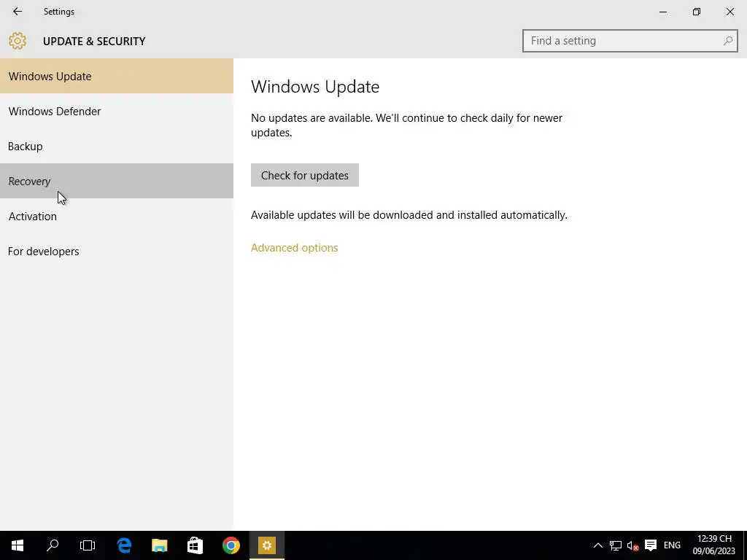Open File Explorer from the taskbar
The width and height of the screenshot is (747, 560).
[x=160, y=545]
